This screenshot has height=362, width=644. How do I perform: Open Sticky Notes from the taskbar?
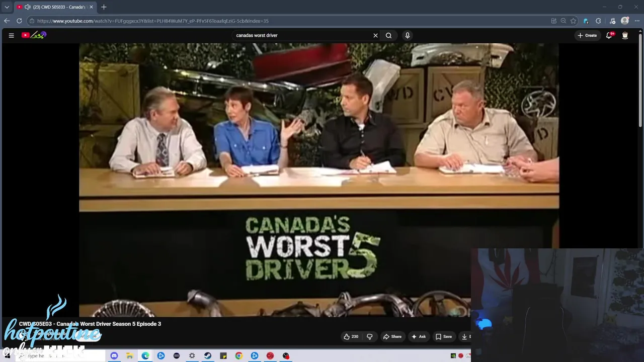(x=223, y=356)
